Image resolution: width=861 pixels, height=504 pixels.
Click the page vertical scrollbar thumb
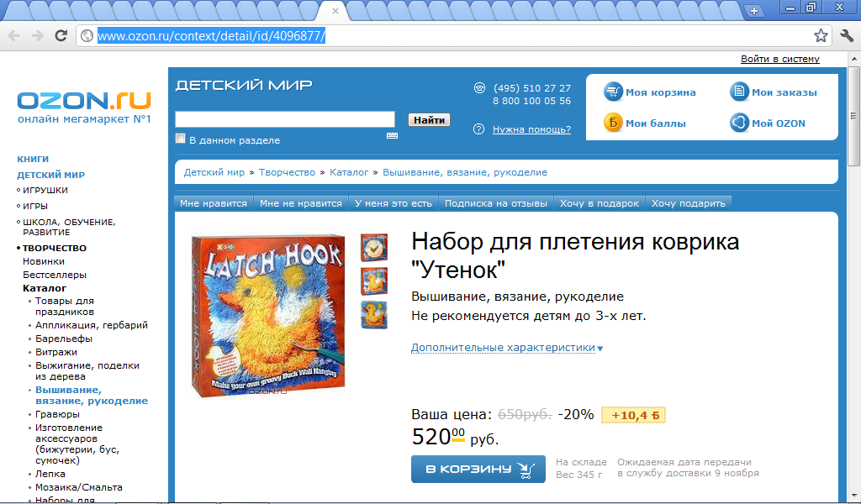(853, 114)
